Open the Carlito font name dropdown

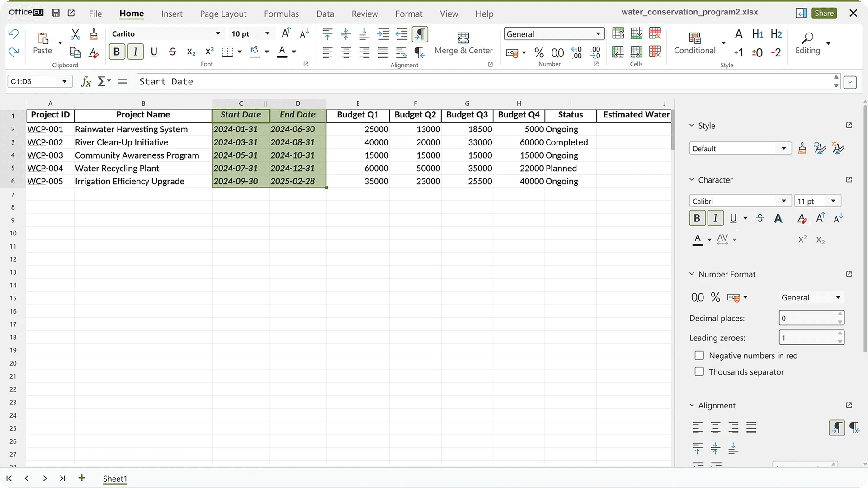(217, 33)
